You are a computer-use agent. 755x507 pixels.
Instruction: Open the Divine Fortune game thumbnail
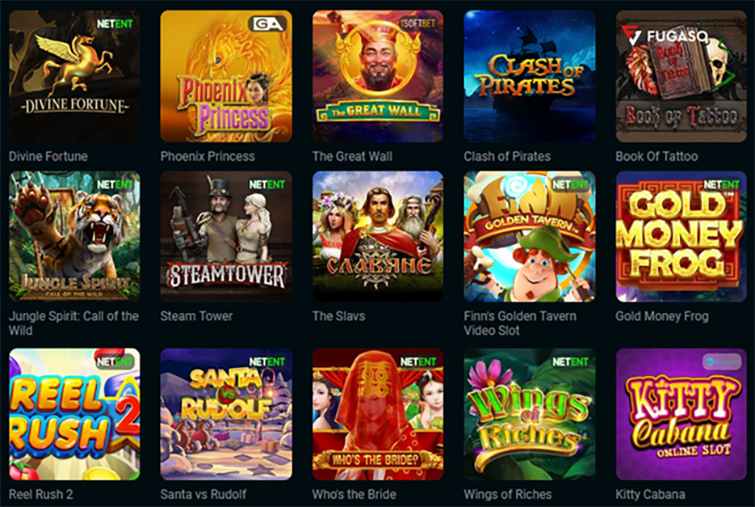point(75,76)
